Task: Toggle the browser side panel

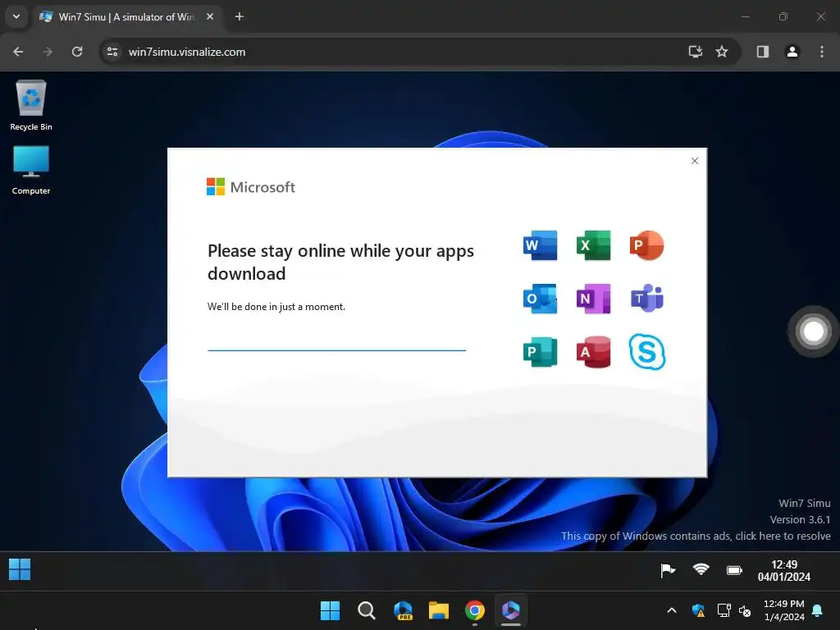Action: coord(763,52)
